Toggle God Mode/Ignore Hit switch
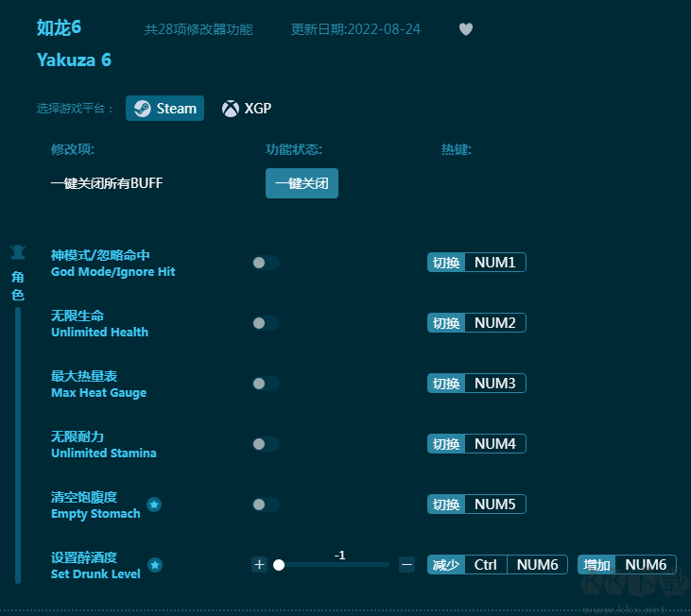 click(x=266, y=263)
